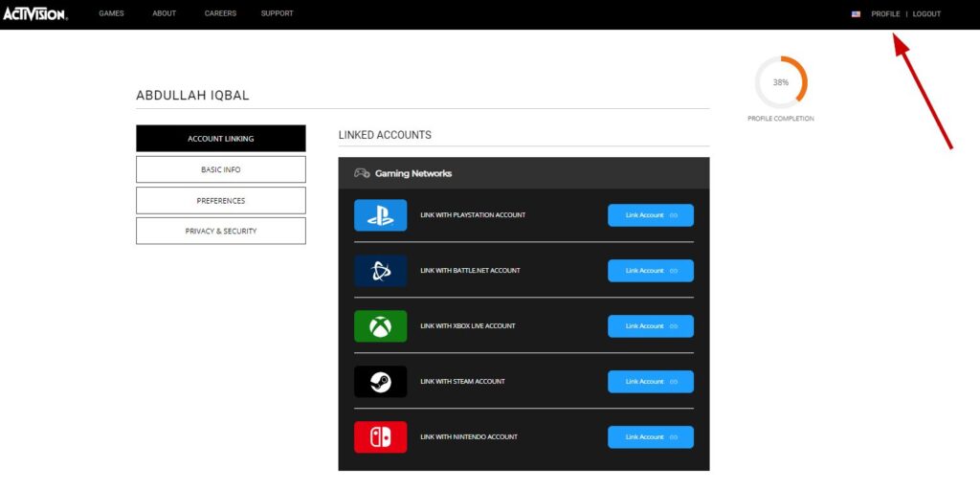Click the gamepad icon beside Gaming Networks

tap(362, 173)
